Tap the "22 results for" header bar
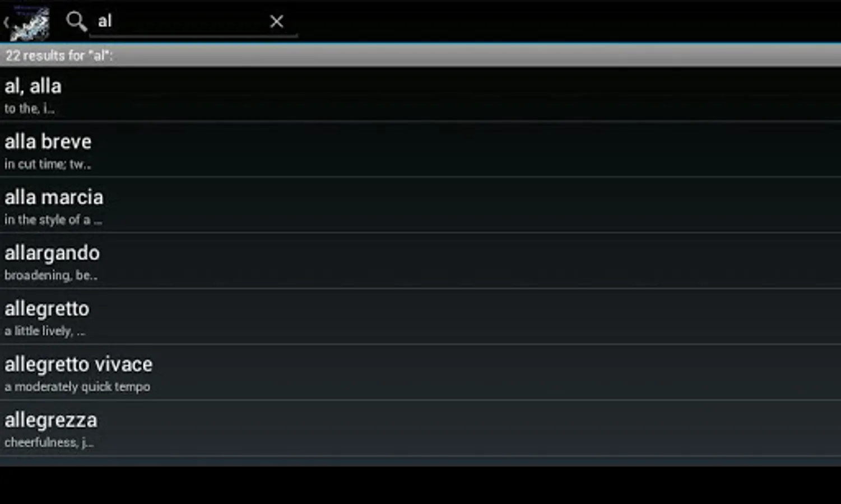Viewport: 841px width, 504px height. (420, 55)
